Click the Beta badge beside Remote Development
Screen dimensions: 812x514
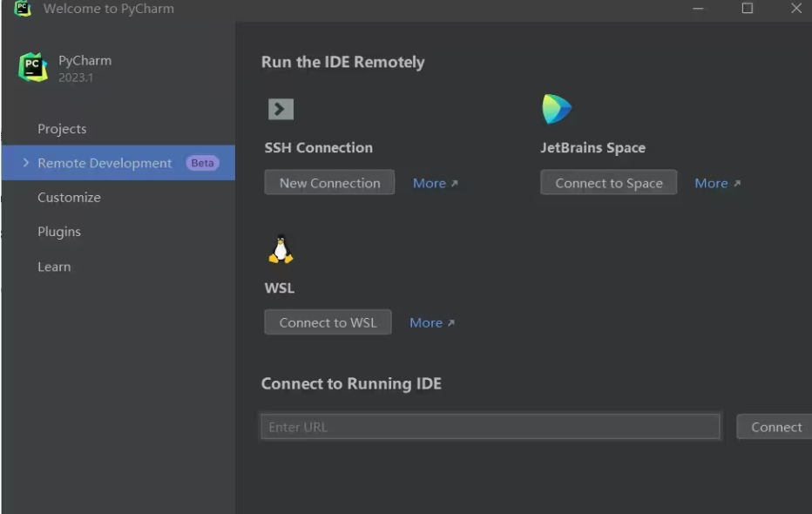(x=202, y=163)
